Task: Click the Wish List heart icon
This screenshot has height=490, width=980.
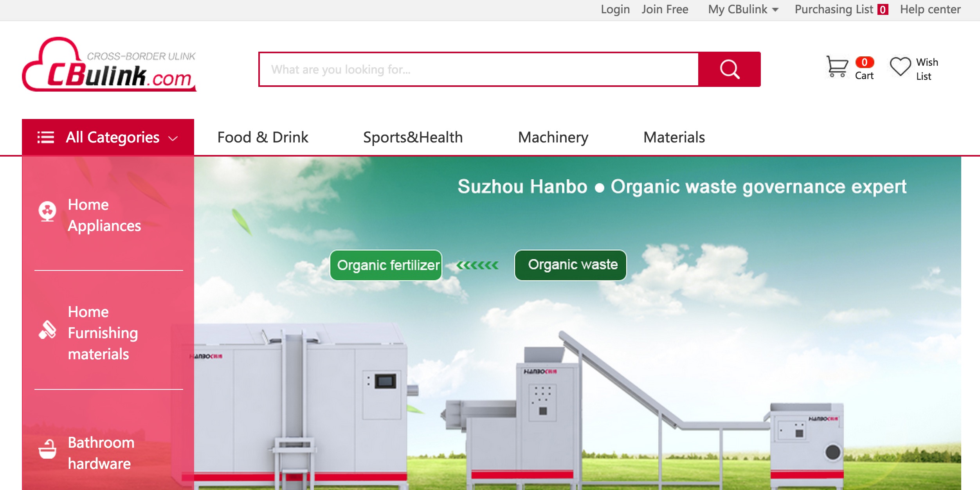Action: tap(900, 67)
